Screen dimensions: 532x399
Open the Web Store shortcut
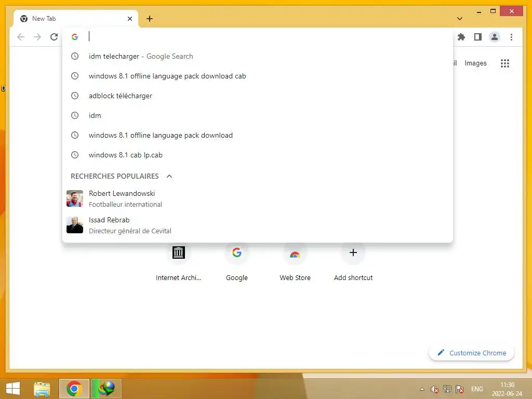coord(295,263)
